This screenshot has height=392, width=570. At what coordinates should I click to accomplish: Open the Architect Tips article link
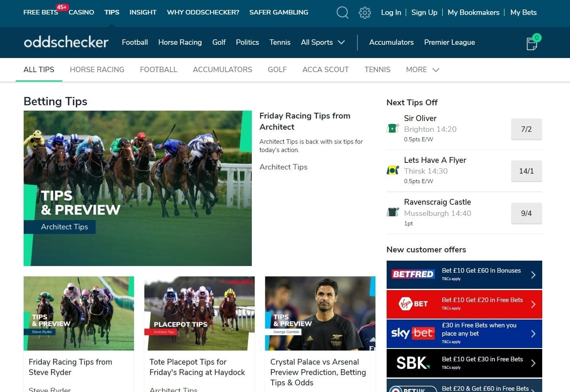(x=283, y=167)
